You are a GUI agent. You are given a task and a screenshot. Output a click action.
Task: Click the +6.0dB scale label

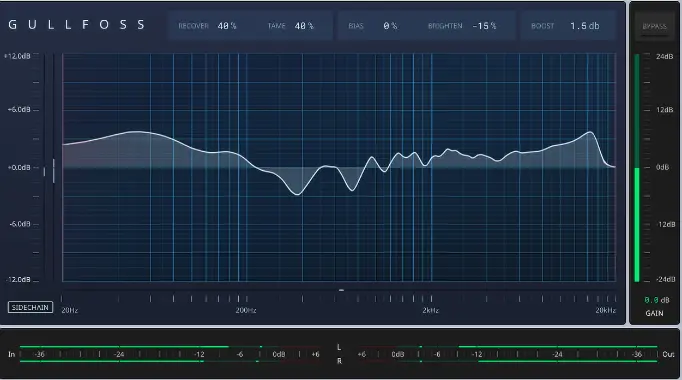(19, 110)
